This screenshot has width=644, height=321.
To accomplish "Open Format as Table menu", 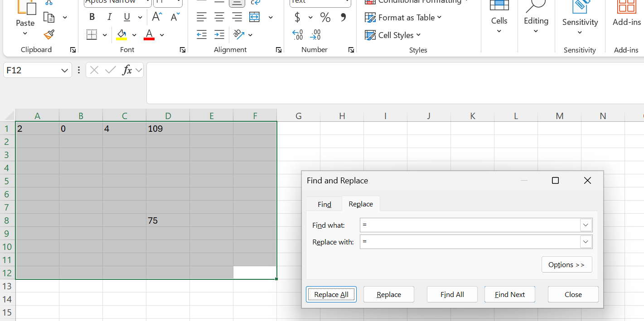I will coord(403,18).
